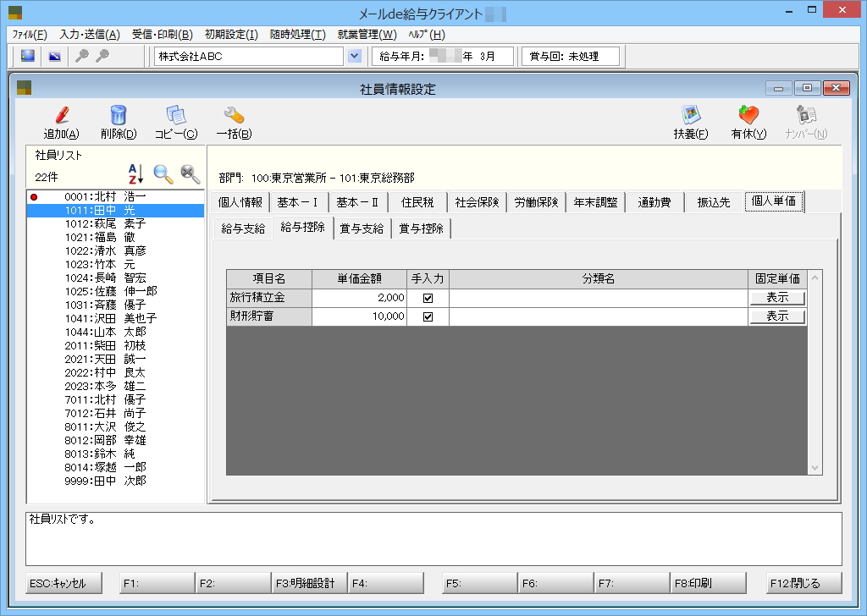The height and width of the screenshot is (616, 867).
Task: Sort the employee list with A-Z icon
Action: 135,174
